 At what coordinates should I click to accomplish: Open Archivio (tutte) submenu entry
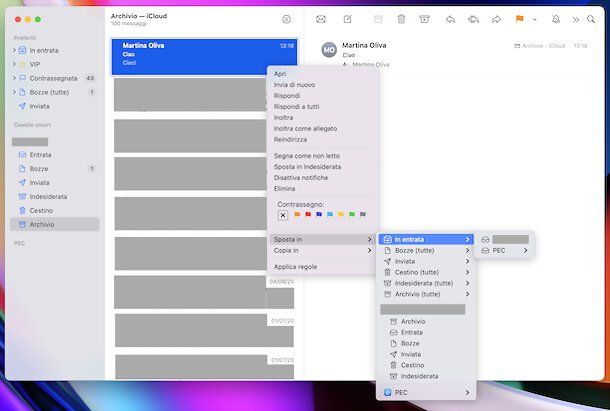click(x=426, y=294)
